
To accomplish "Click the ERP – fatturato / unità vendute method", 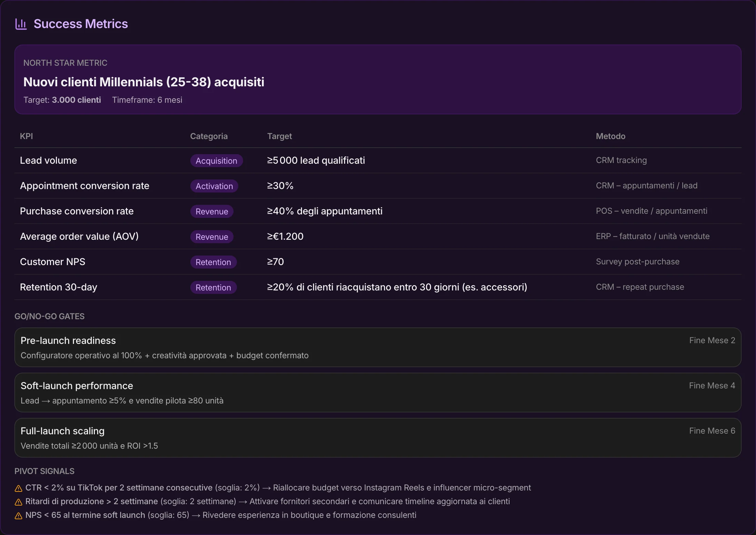I will [653, 236].
